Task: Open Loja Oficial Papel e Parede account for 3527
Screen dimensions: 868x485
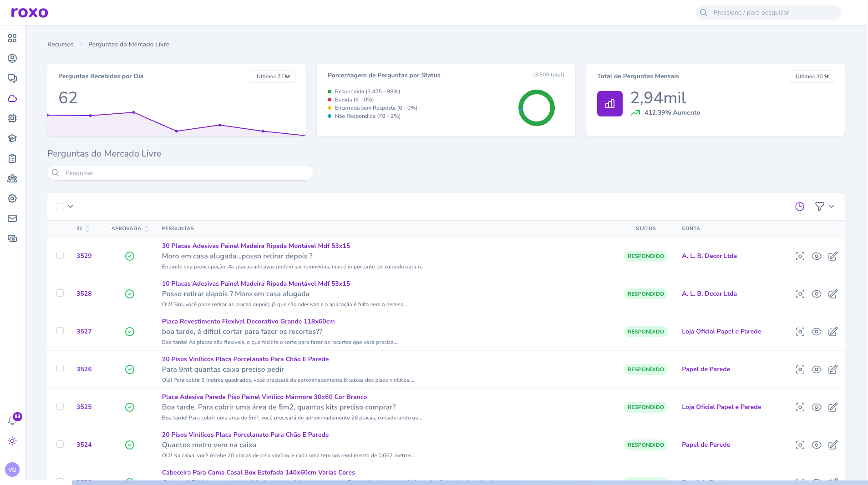Action: (721, 331)
